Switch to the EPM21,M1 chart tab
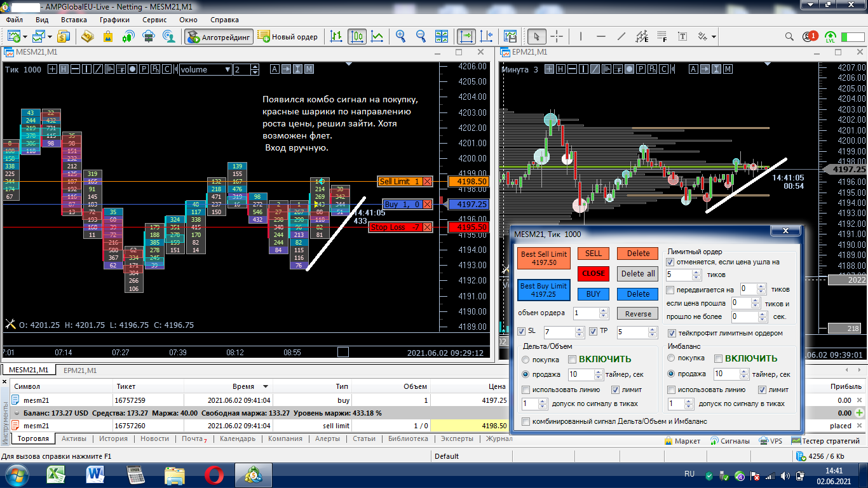Screen dimensions: 868x488 [x=80, y=370]
